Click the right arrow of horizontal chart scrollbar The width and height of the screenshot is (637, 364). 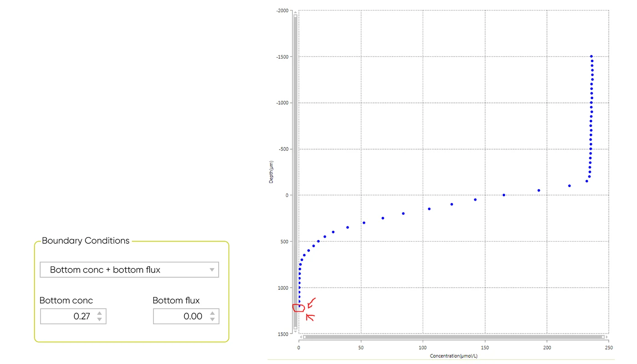click(606, 337)
